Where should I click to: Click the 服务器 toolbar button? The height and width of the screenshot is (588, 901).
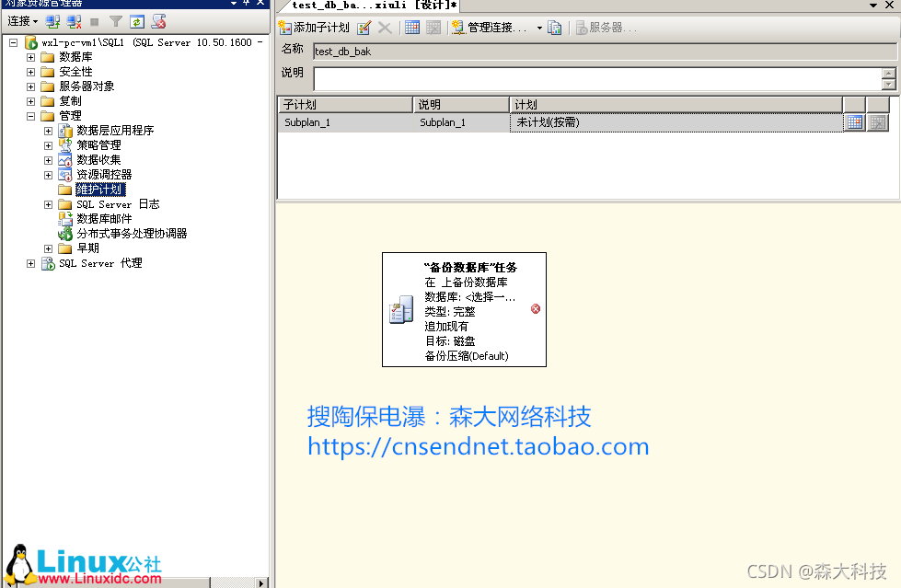[x=606, y=28]
